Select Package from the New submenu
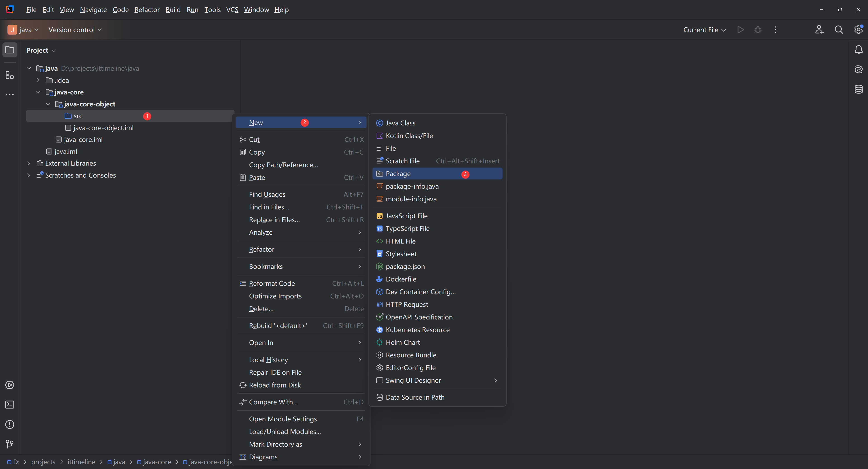The width and height of the screenshot is (868, 469). (398, 174)
